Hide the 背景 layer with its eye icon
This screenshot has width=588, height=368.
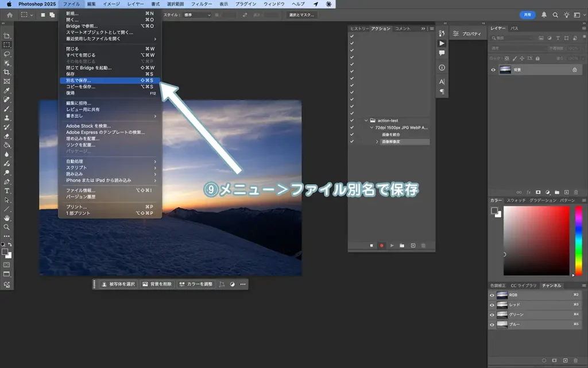tap(493, 70)
